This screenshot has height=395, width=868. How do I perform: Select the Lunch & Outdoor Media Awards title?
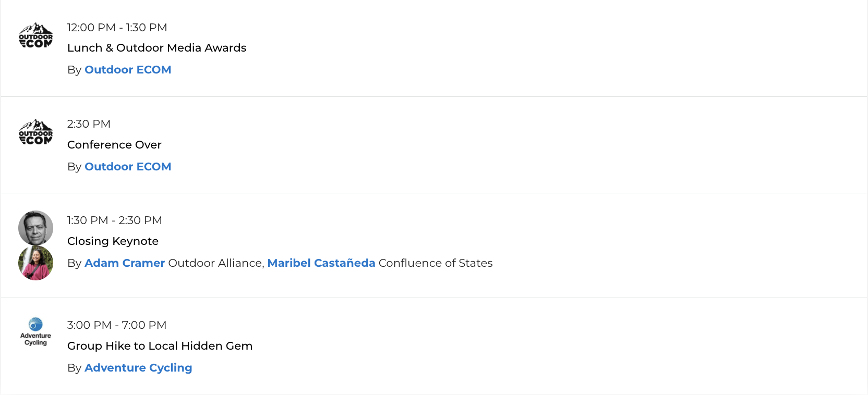click(156, 48)
